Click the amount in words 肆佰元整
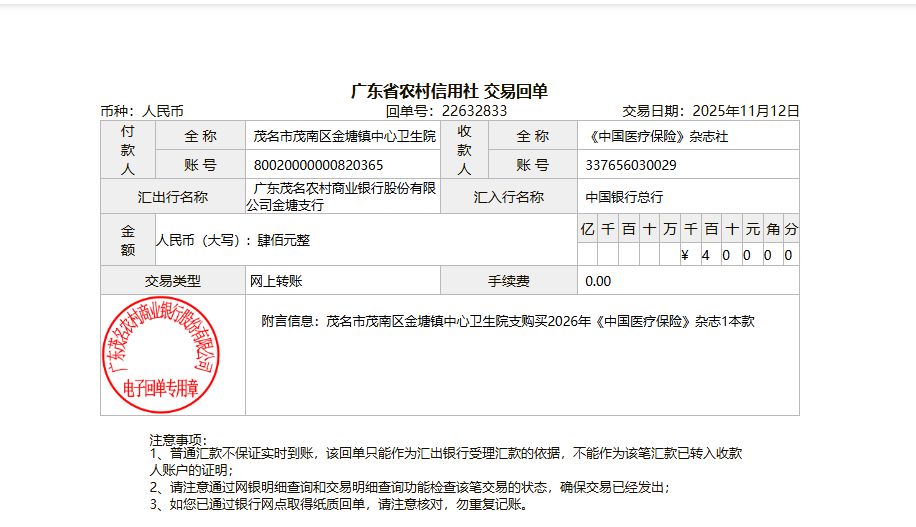Viewport: 916px width, 527px height. pyautogui.click(x=283, y=241)
